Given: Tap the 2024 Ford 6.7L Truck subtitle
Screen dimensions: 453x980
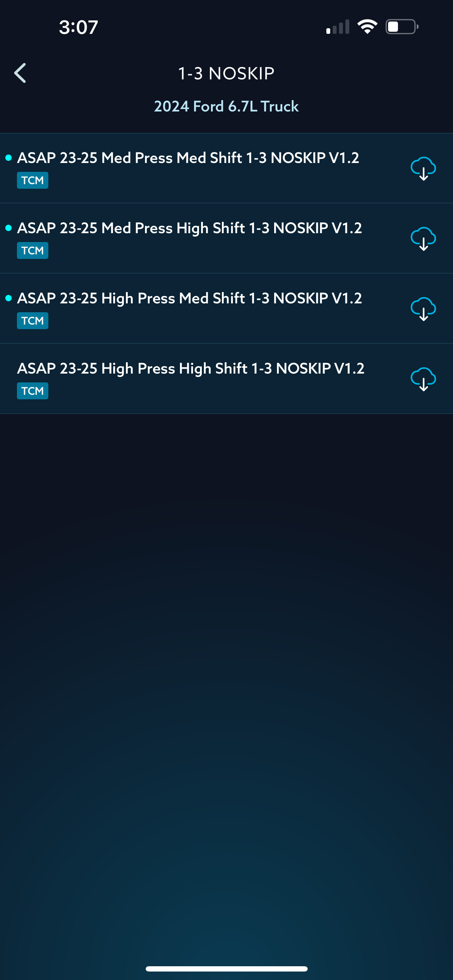Looking at the screenshot, I should [x=226, y=107].
